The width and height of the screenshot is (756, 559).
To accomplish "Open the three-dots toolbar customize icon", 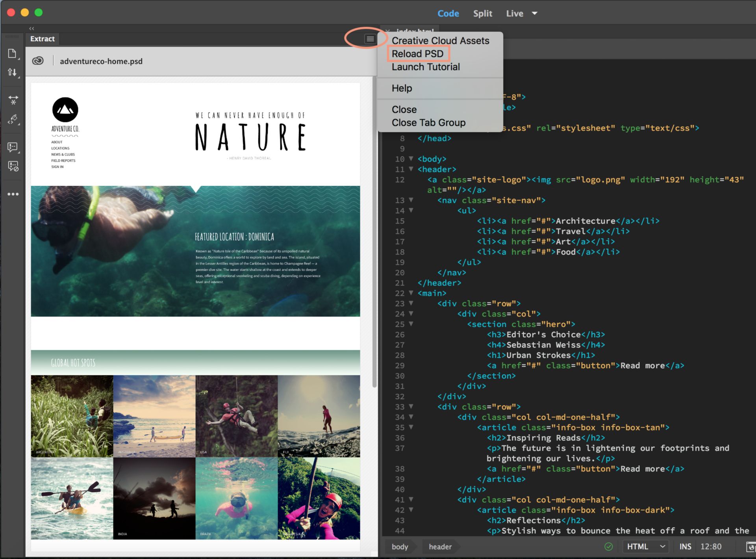I will [x=13, y=194].
